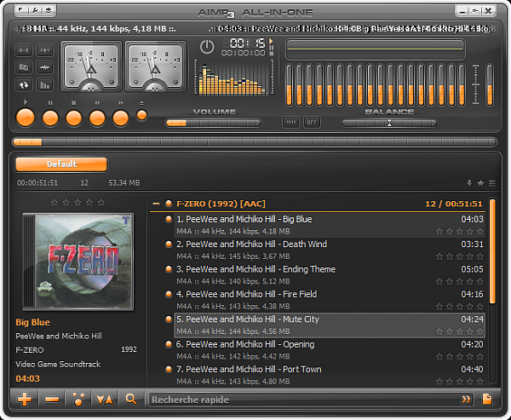
Task: Toggle the equalizer OFF button
Action: coord(312,123)
